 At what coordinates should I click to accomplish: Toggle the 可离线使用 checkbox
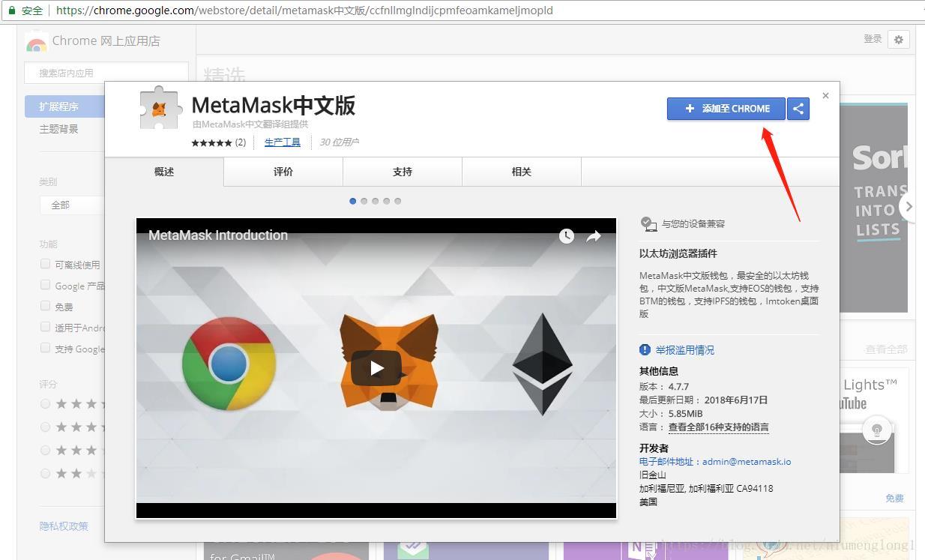(x=46, y=264)
